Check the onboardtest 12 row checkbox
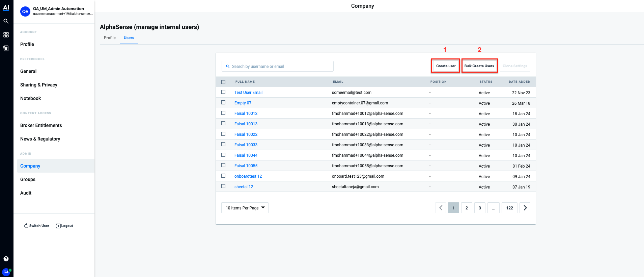The image size is (644, 277). coord(223,176)
